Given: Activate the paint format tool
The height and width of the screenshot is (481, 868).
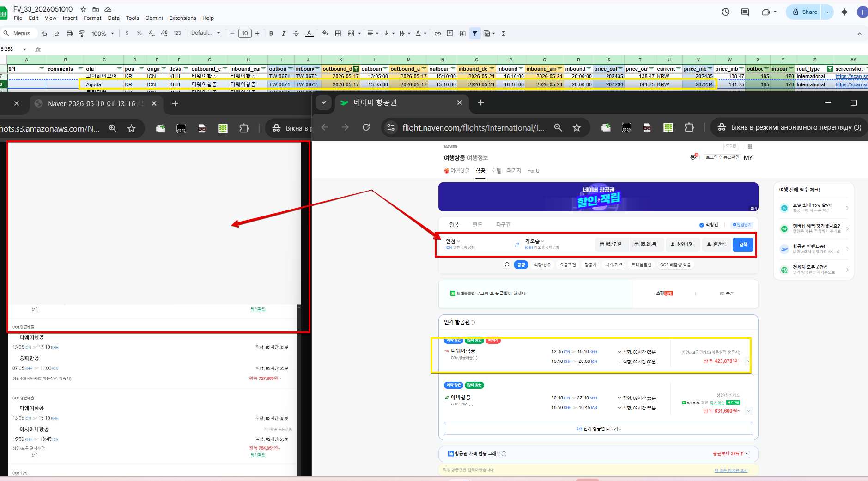Looking at the screenshot, I should click(x=81, y=33).
